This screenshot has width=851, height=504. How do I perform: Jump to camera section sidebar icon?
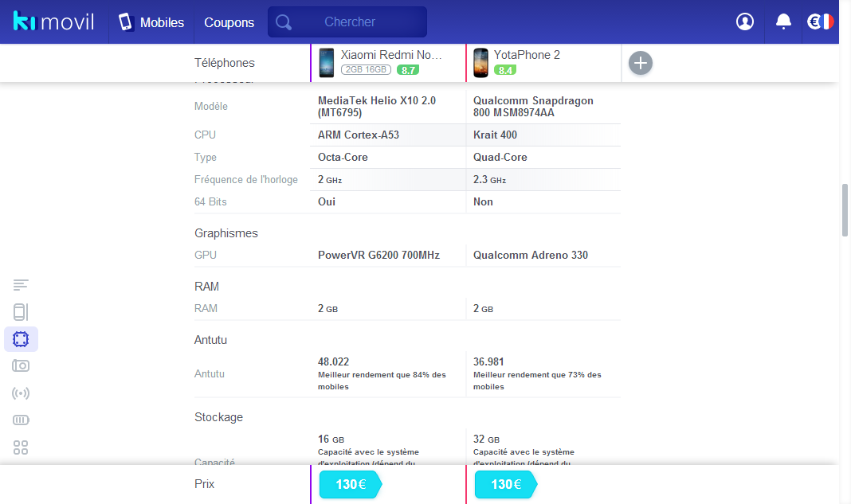21,365
